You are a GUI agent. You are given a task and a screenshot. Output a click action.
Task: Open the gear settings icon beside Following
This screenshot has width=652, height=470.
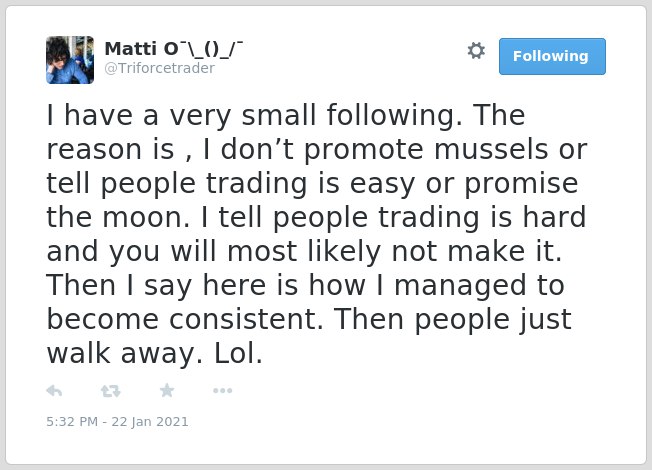pyautogui.click(x=476, y=51)
